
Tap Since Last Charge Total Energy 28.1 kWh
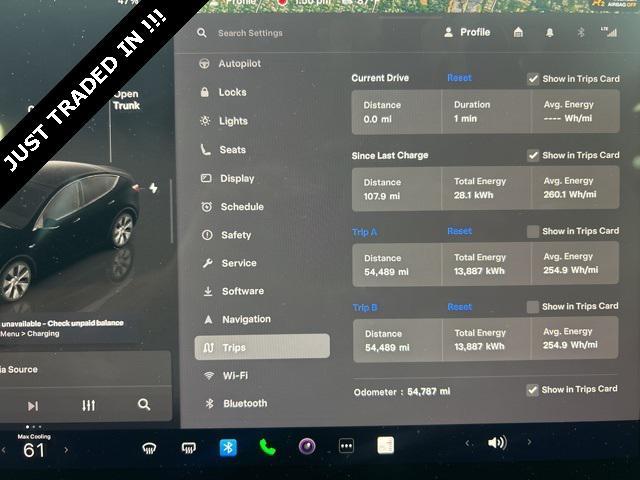click(480, 188)
